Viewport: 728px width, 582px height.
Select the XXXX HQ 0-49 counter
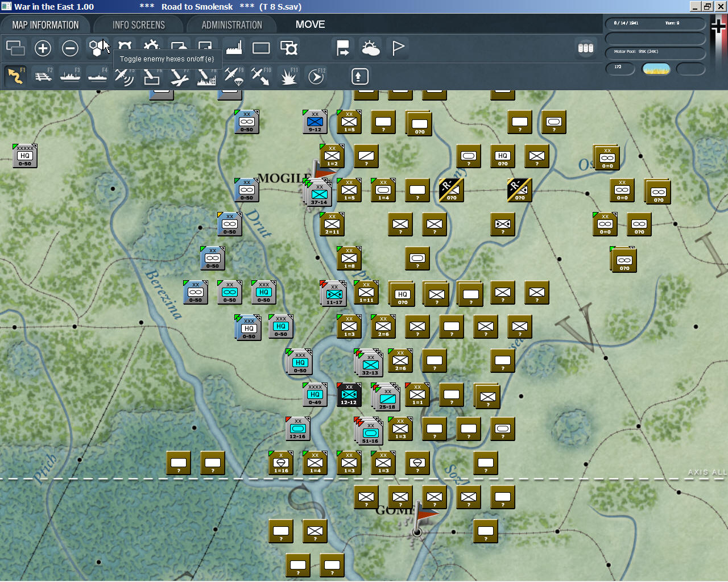coord(315,394)
